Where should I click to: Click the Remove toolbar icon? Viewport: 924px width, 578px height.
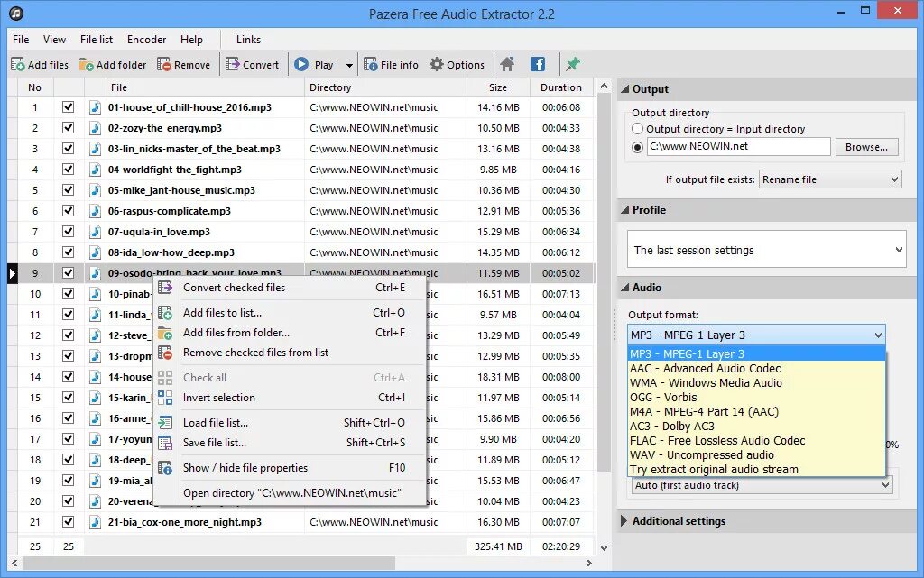(164, 64)
